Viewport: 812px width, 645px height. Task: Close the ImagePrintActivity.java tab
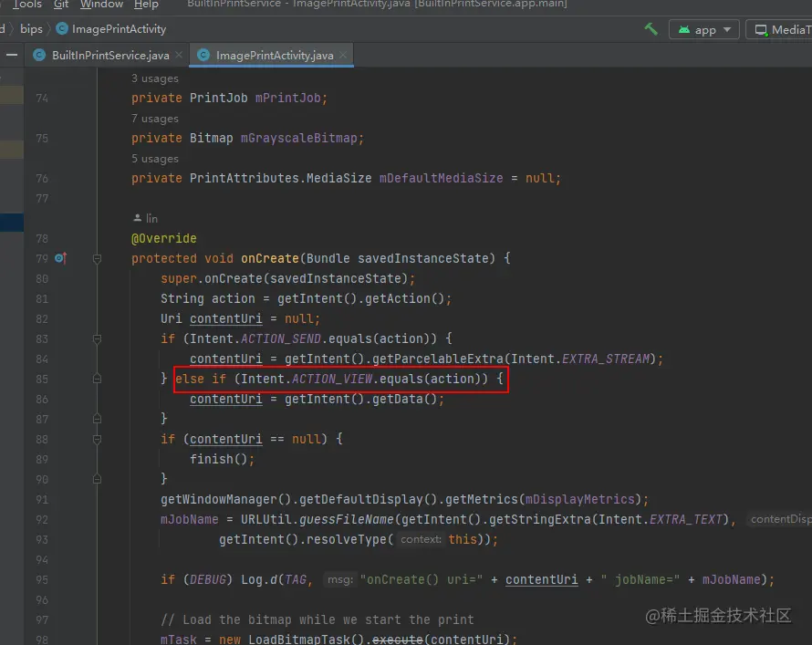coord(343,55)
